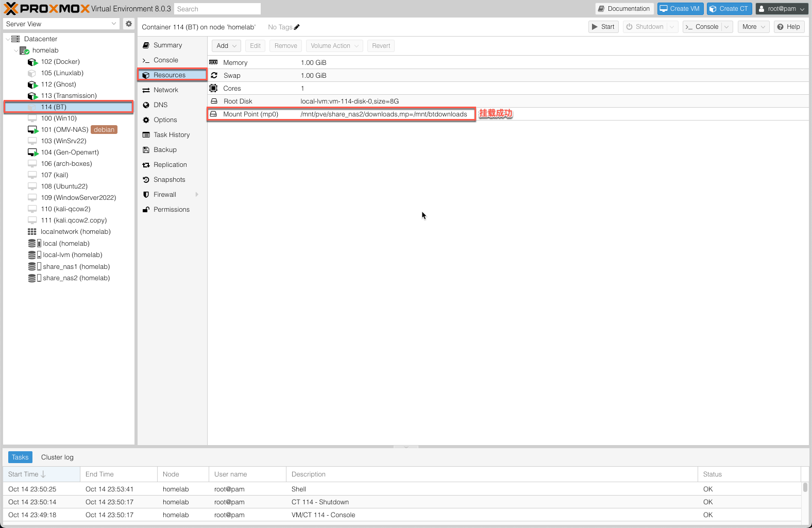The image size is (812, 528).
Task: Open the Add resource dropdown
Action: (x=226, y=46)
